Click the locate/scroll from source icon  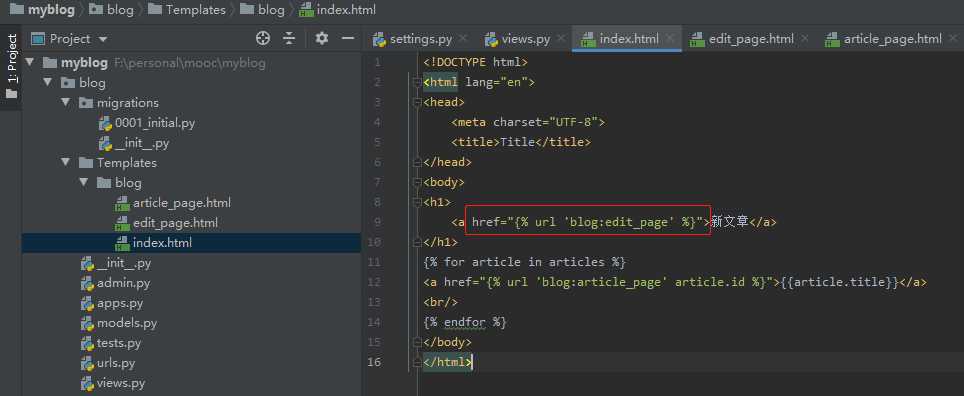click(x=263, y=38)
